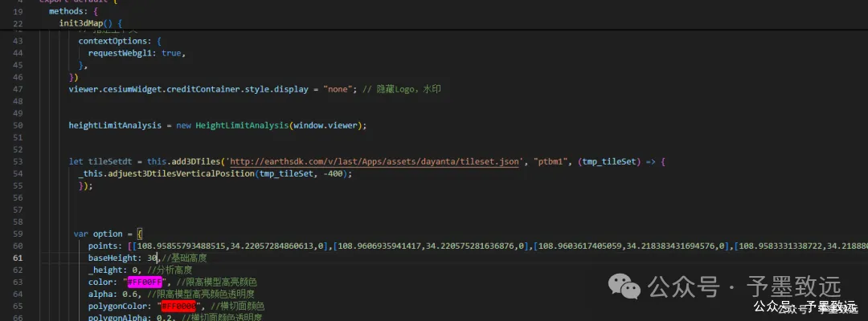Click the 'add3DTiles' method call
Viewport: 868px width, 321px height.
[x=196, y=162]
